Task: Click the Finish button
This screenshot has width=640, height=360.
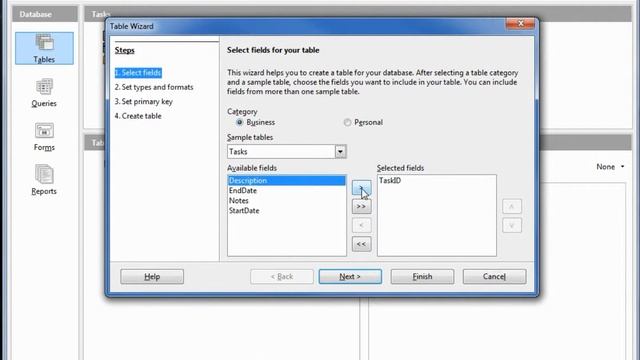Action: (422, 277)
